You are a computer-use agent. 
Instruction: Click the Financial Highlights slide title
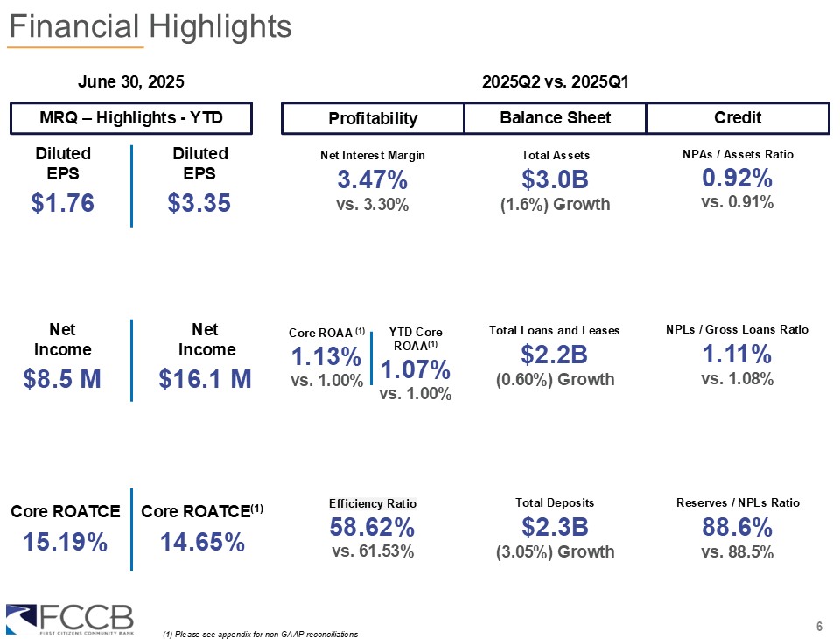[150, 26]
